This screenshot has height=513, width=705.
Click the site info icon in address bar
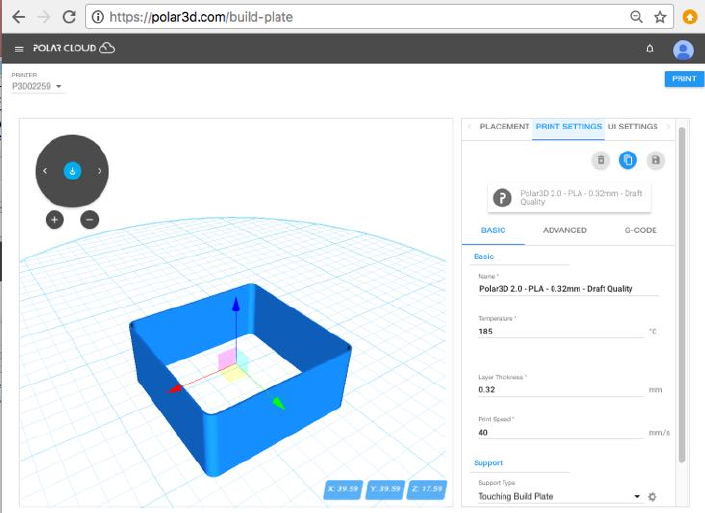tap(97, 17)
